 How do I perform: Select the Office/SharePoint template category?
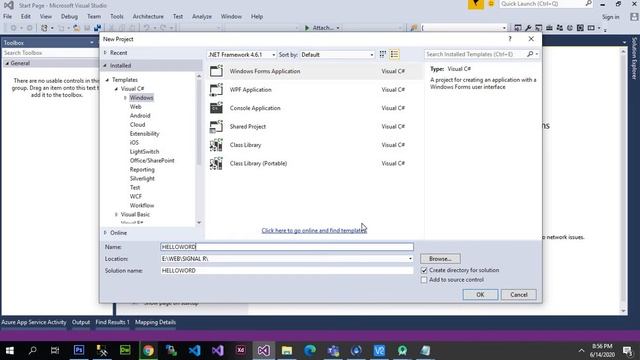152,161
